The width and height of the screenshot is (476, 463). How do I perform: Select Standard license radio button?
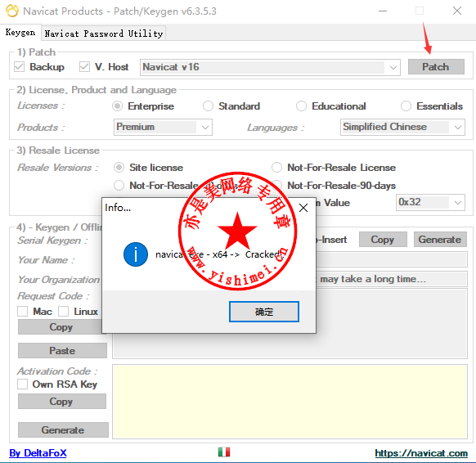point(208,106)
